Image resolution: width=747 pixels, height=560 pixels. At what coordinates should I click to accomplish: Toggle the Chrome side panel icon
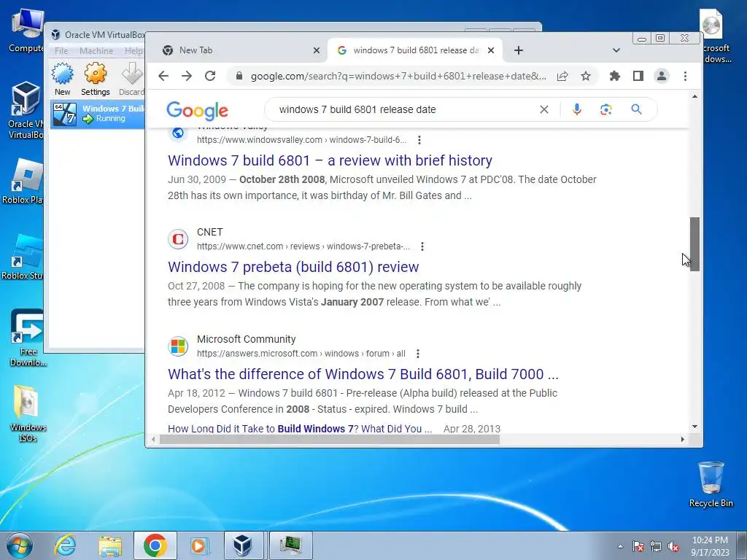(x=638, y=76)
